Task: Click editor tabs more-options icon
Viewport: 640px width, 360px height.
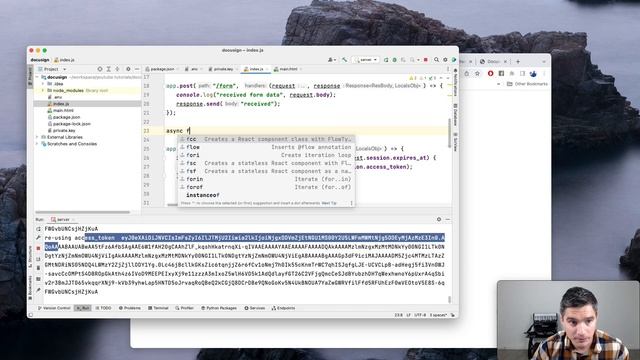Action: tap(448, 69)
